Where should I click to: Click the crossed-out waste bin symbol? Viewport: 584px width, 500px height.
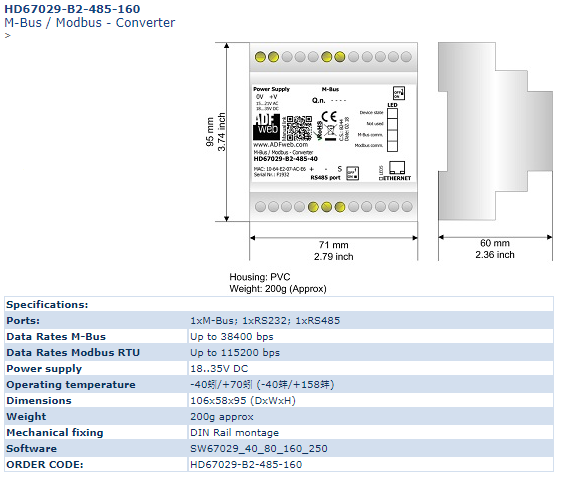click(x=330, y=131)
